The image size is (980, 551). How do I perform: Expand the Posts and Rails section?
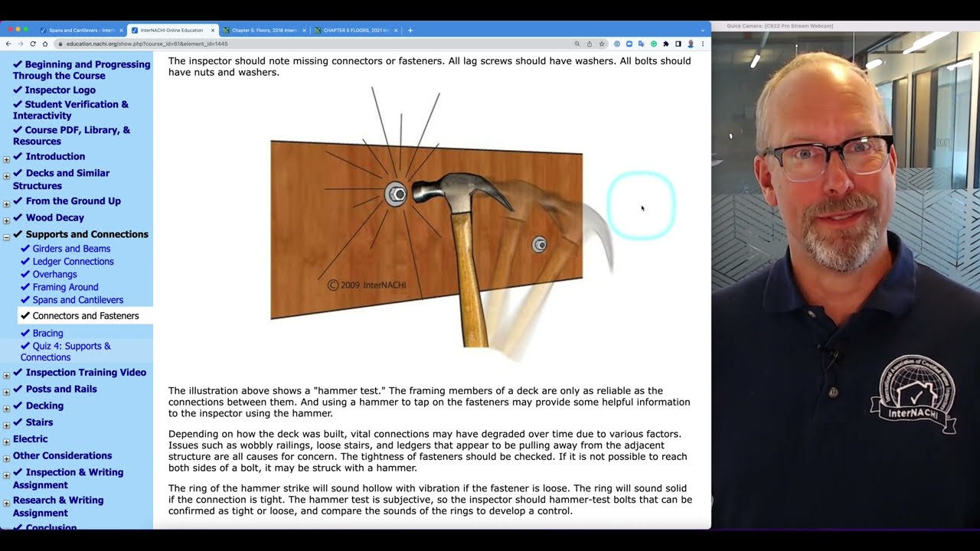pyautogui.click(x=7, y=392)
